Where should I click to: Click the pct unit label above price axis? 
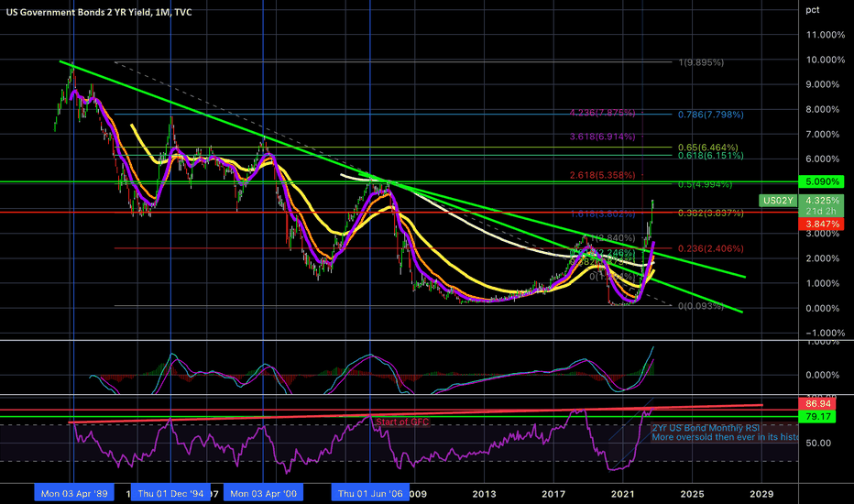(812, 10)
